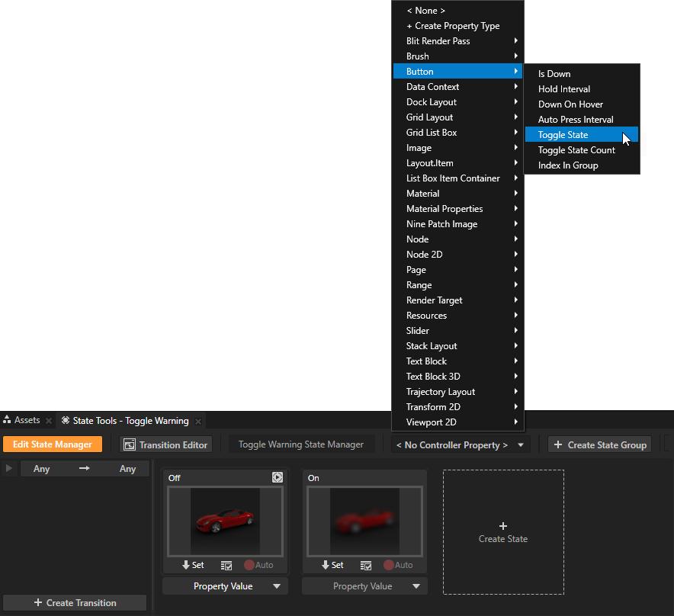674x616 pixels.
Task: Click Set arrow icon under Off state
Action: click(186, 565)
